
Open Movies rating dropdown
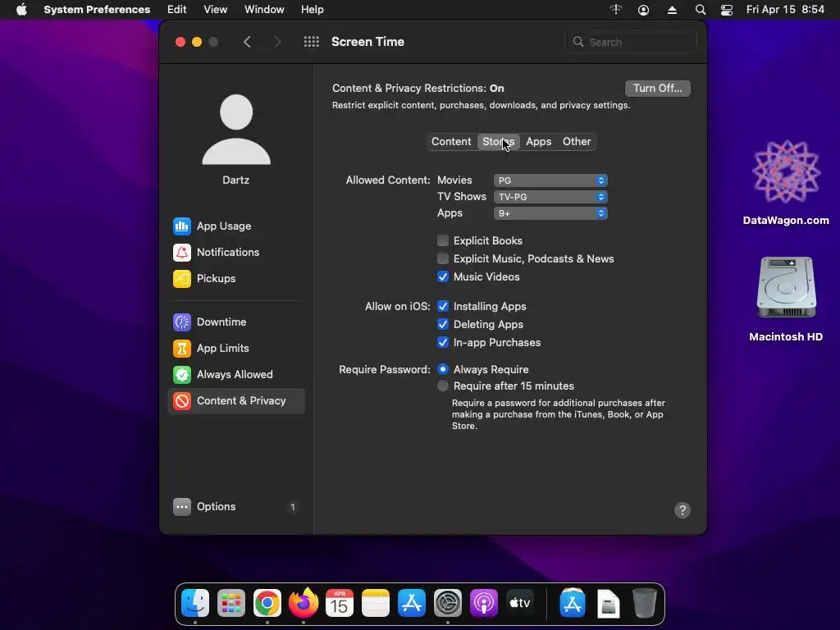click(x=550, y=180)
